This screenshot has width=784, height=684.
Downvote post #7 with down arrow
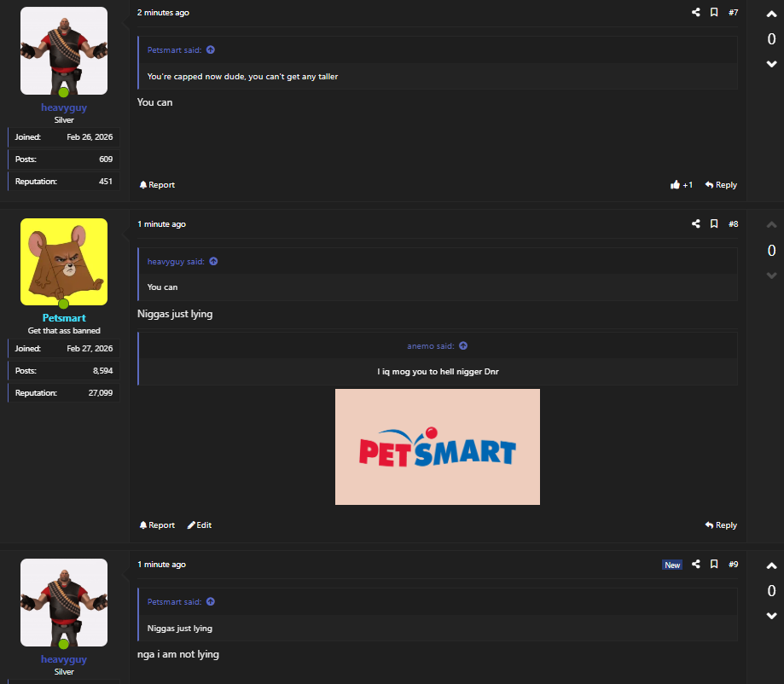(771, 63)
